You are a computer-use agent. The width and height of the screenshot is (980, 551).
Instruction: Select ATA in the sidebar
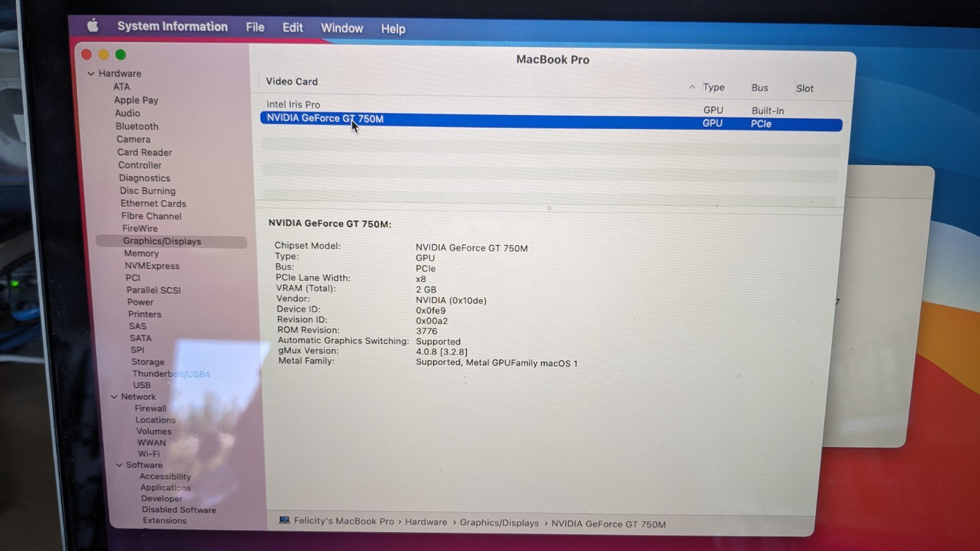coord(121,87)
